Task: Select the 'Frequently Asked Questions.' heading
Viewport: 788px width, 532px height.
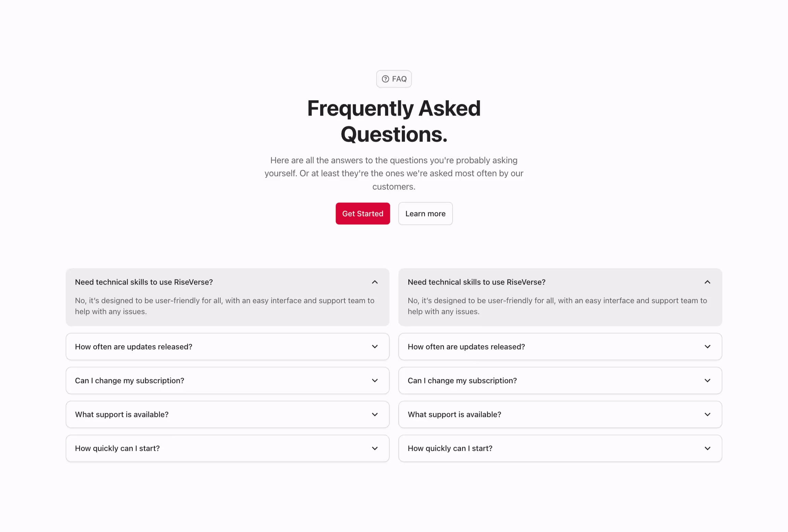Action: tap(394, 121)
